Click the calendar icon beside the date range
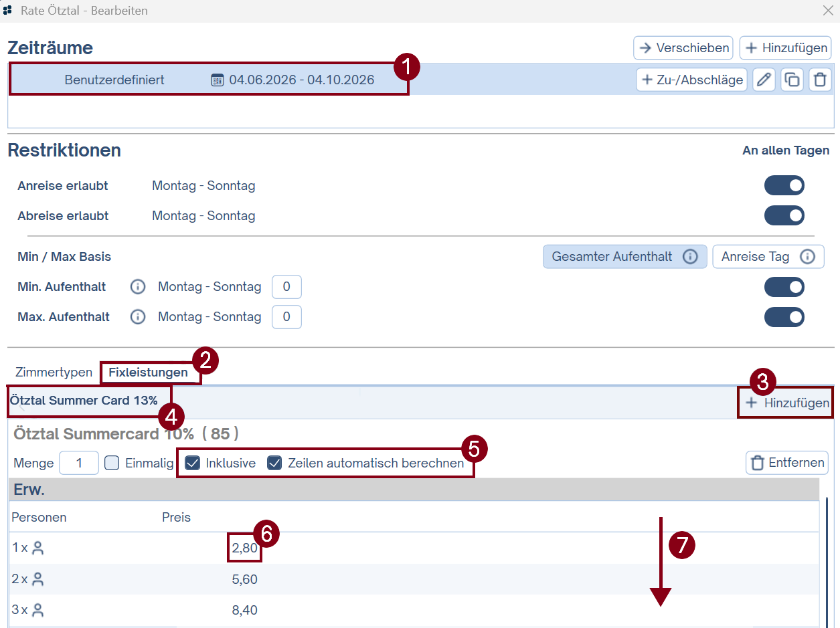840x628 pixels. tap(218, 80)
